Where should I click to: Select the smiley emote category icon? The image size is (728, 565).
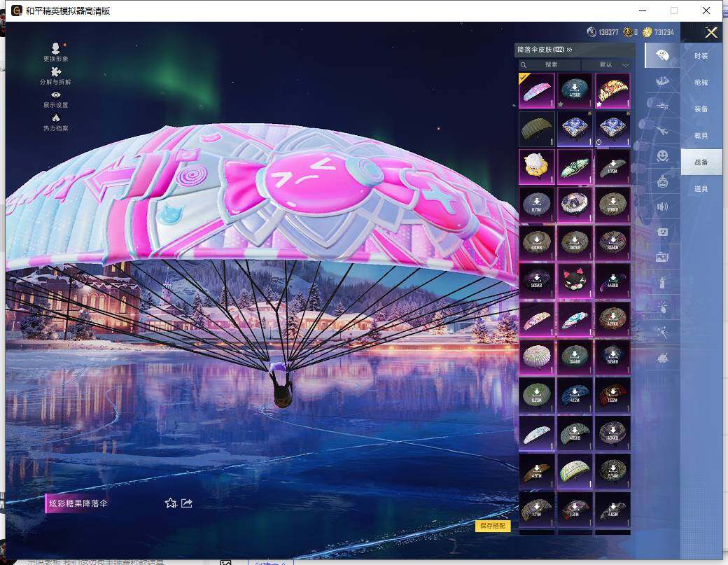[662, 155]
